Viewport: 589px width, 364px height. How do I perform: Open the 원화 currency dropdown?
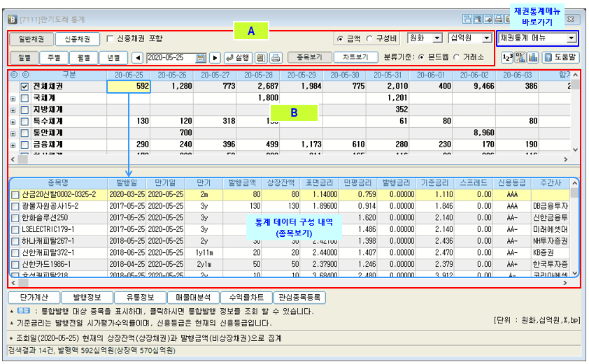pos(437,38)
